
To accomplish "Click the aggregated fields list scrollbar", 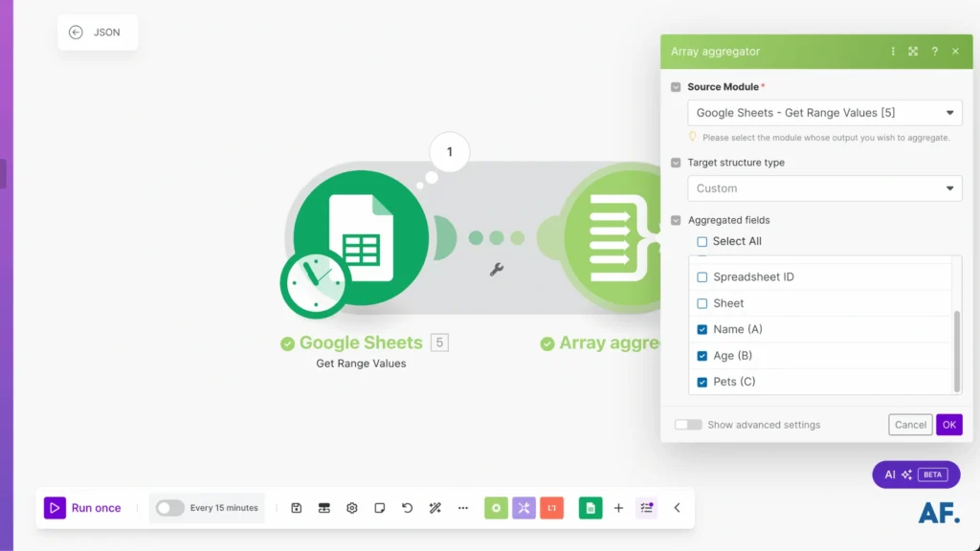I will click(x=957, y=351).
